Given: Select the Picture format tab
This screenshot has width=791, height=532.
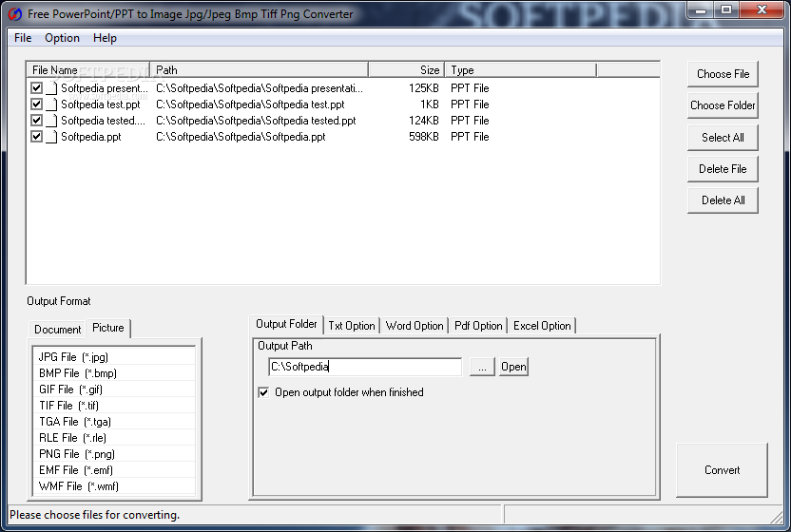Looking at the screenshot, I should (x=108, y=328).
